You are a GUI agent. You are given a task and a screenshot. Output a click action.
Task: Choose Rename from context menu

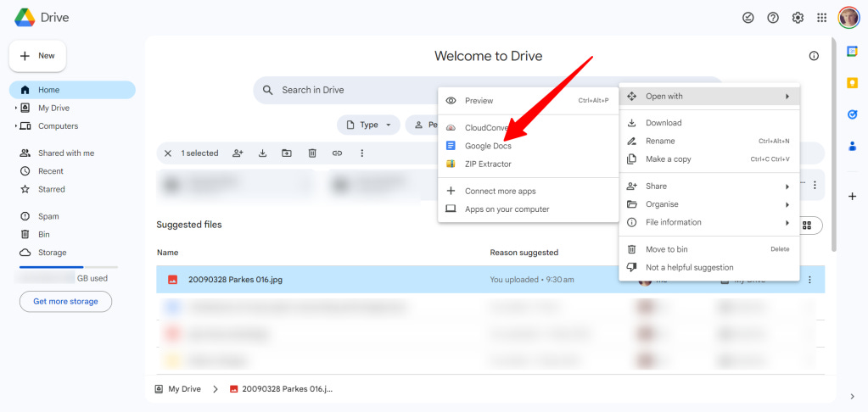point(709,141)
